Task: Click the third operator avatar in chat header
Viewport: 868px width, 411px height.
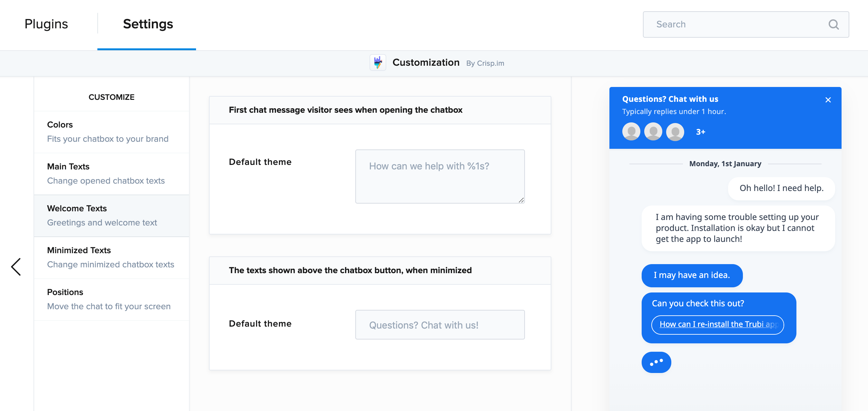Action: pyautogui.click(x=675, y=132)
